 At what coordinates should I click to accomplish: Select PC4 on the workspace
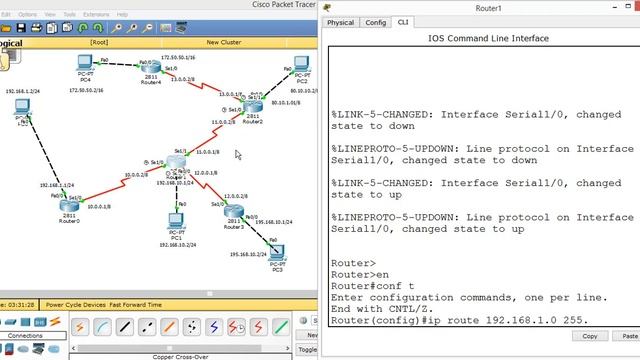coord(85,63)
